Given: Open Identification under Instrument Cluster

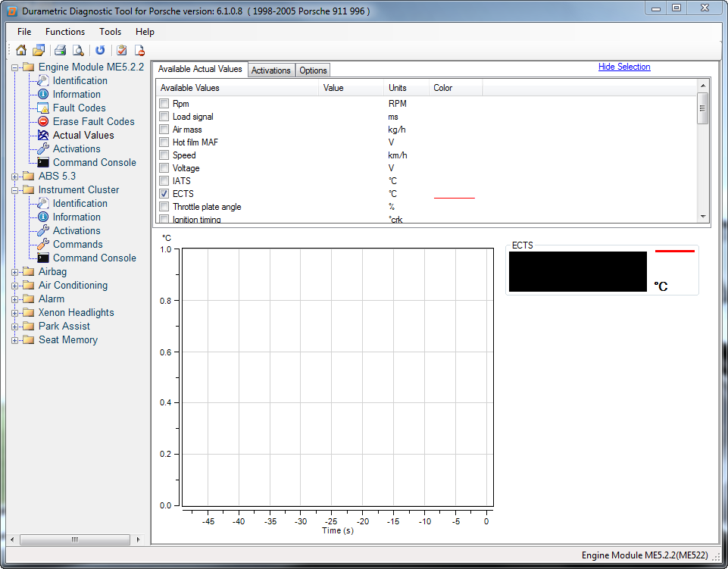Looking at the screenshot, I should point(80,204).
